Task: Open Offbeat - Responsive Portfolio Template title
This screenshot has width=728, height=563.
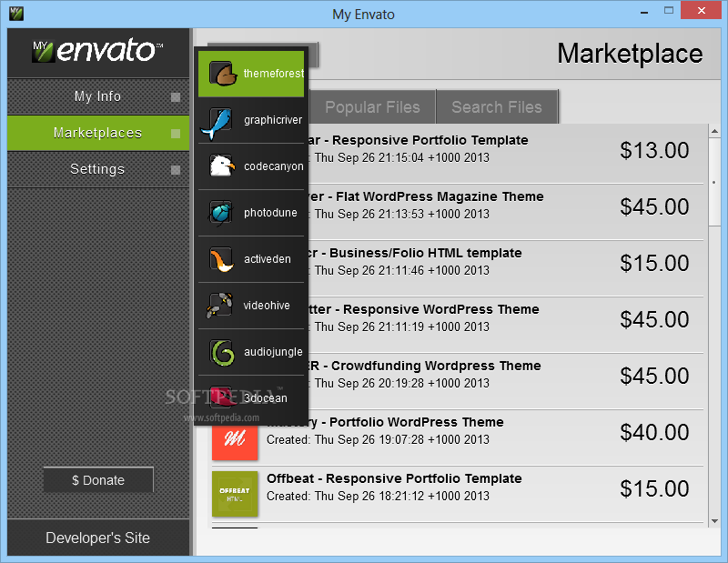Action: pyautogui.click(x=394, y=478)
